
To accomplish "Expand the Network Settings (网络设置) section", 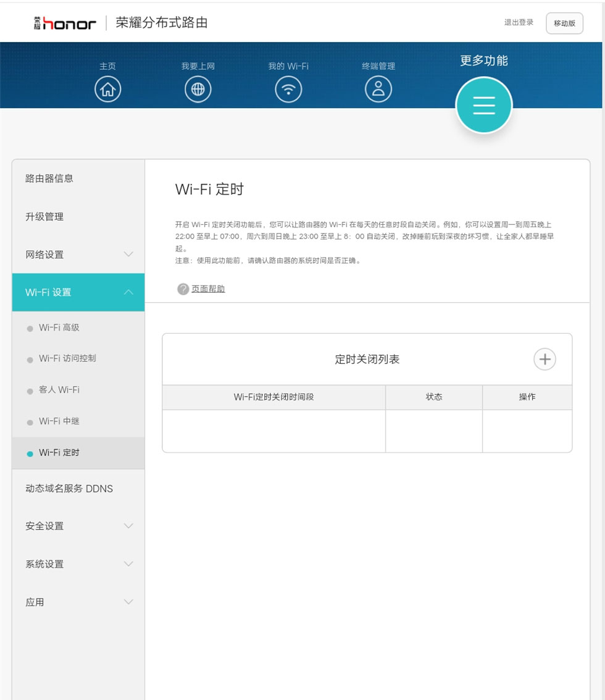I will point(78,255).
